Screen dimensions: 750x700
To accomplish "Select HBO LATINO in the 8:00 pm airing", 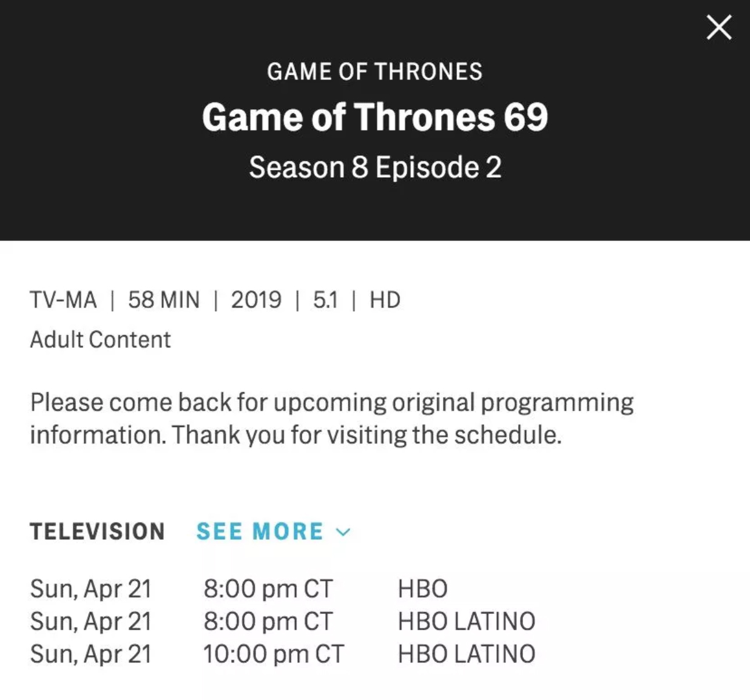I will pyautogui.click(x=466, y=621).
